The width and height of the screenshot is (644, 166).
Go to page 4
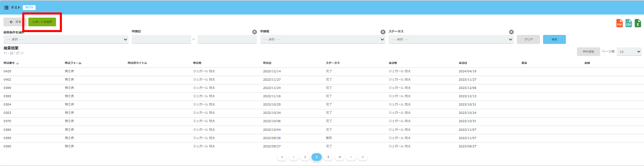click(340, 157)
